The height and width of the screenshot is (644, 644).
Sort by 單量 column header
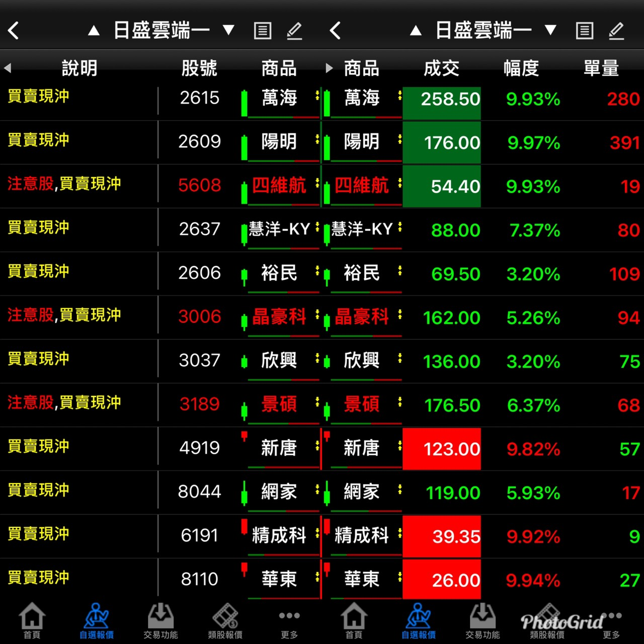click(601, 68)
